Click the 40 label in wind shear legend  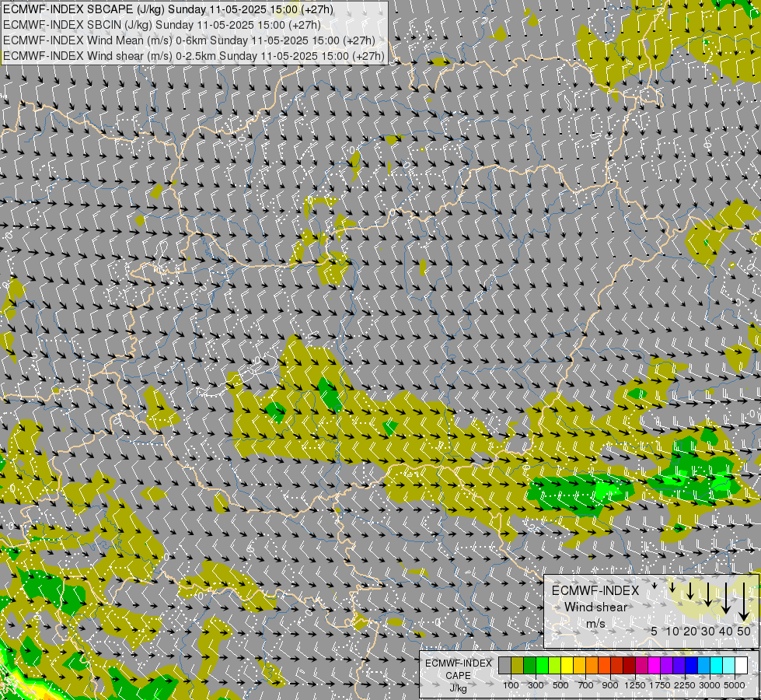pyautogui.click(x=725, y=631)
